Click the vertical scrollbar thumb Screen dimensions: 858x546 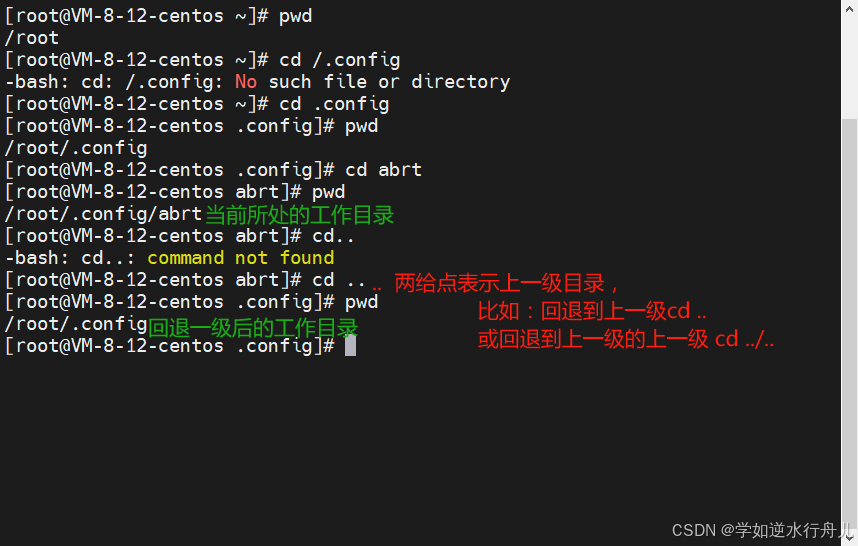click(x=849, y=326)
